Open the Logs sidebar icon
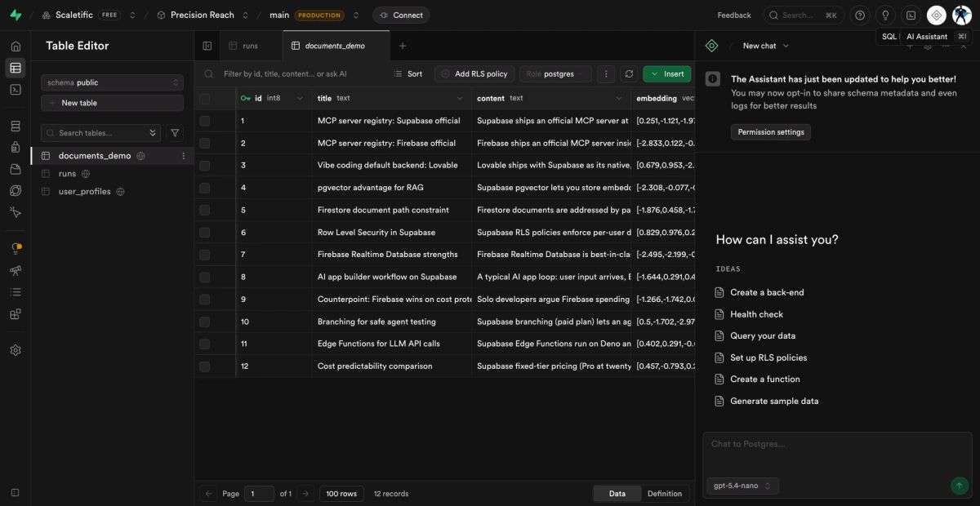Screen dimensions: 980x506 pos(15,291)
